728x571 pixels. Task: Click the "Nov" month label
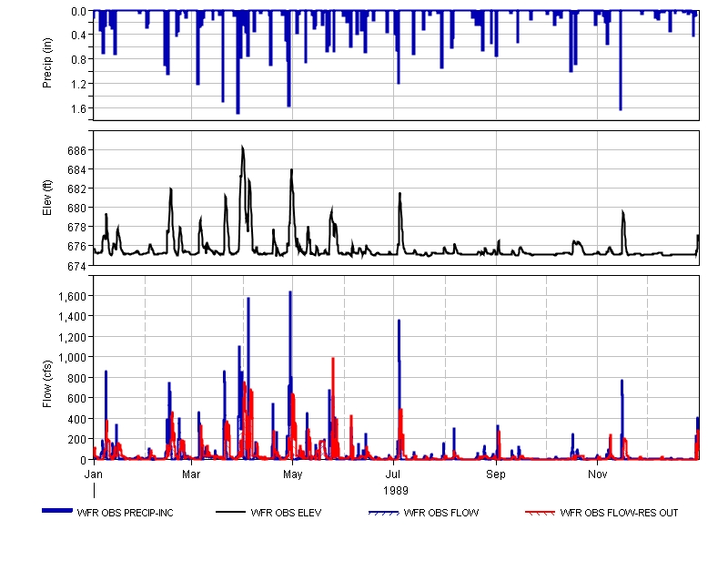coord(598,474)
